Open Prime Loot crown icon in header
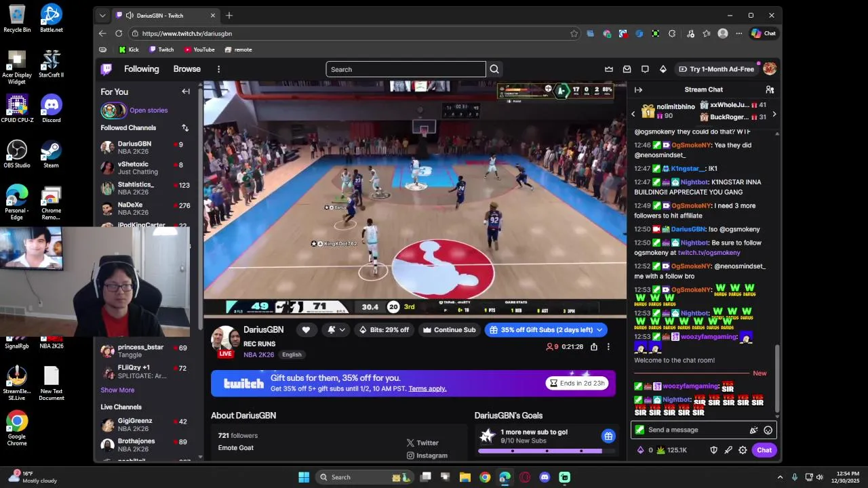The width and height of the screenshot is (868, 488). coord(609,69)
